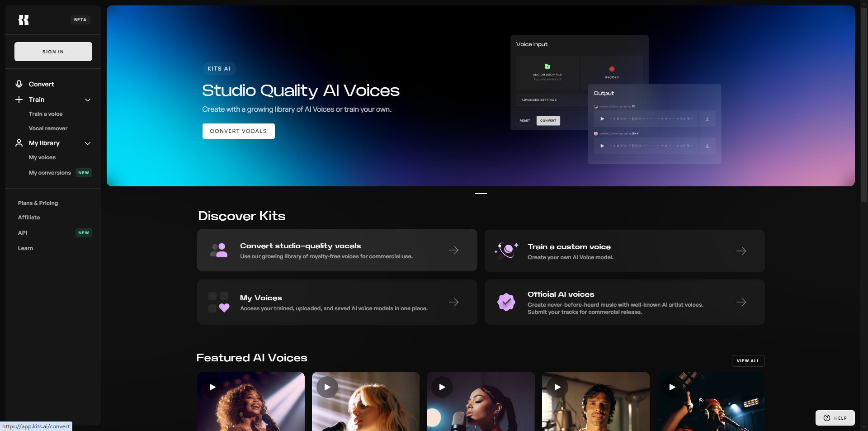Click Convert in hero Voice input preview
Viewport: 868px width, 431px height.
coord(548,121)
